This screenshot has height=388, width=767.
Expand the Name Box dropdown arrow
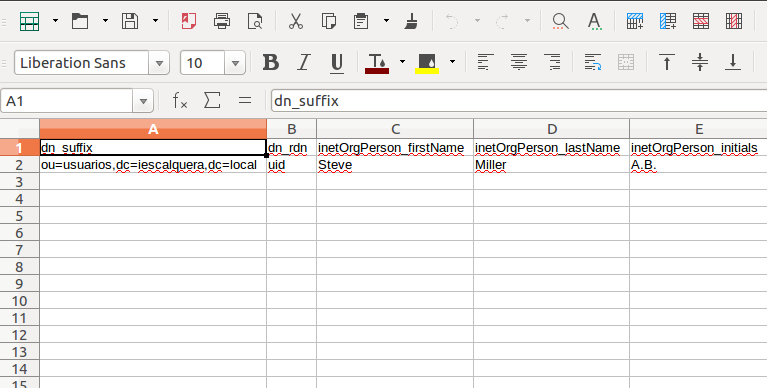[143, 101]
